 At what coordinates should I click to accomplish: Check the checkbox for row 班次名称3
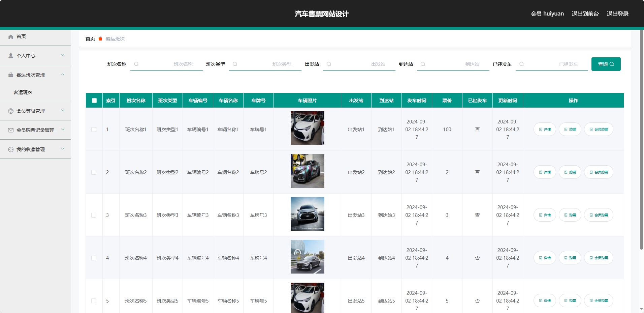click(94, 215)
